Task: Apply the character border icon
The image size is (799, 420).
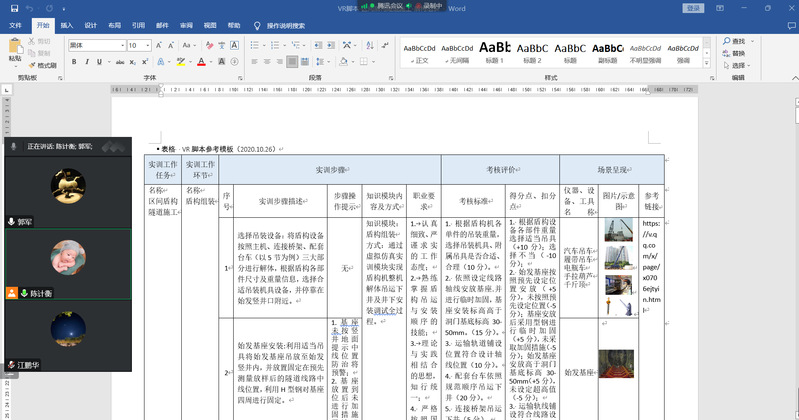Action: pos(234,45)
